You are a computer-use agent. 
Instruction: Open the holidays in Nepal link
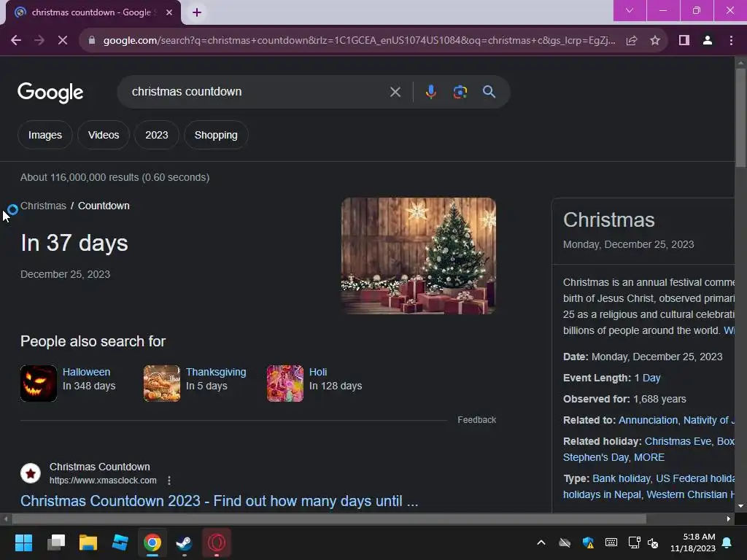(x=602, y=495)
